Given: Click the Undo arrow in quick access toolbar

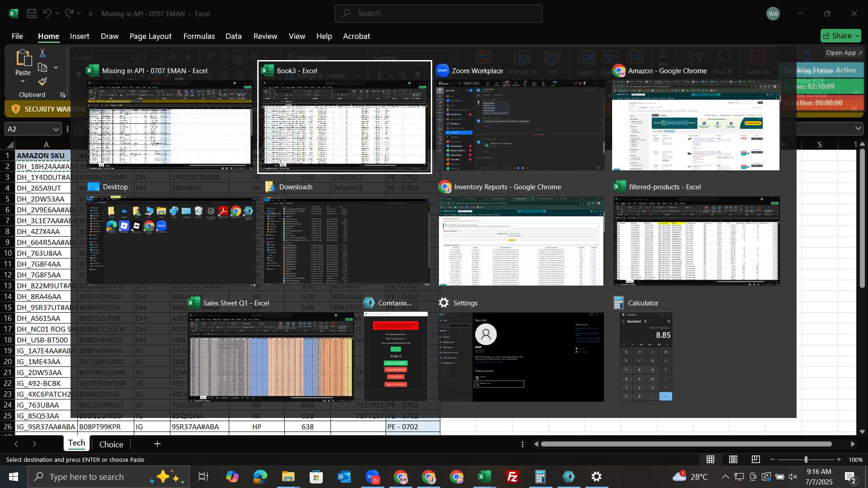Looking at the screenshot, I should coord(47,14).
